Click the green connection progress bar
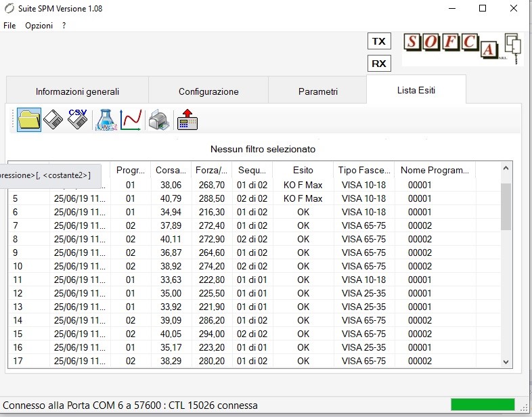Screen dimensions: 532x417 (x=483, y=405)
